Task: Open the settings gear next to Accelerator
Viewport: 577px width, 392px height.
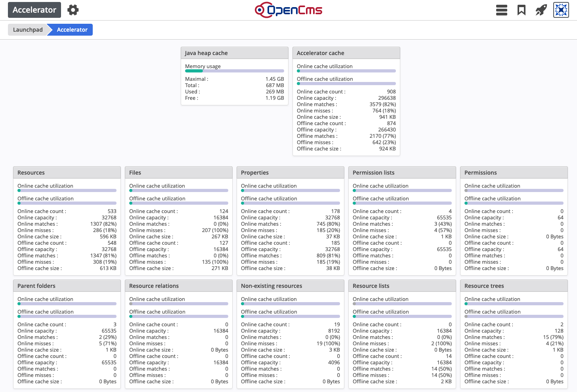Action: point(73,10)
